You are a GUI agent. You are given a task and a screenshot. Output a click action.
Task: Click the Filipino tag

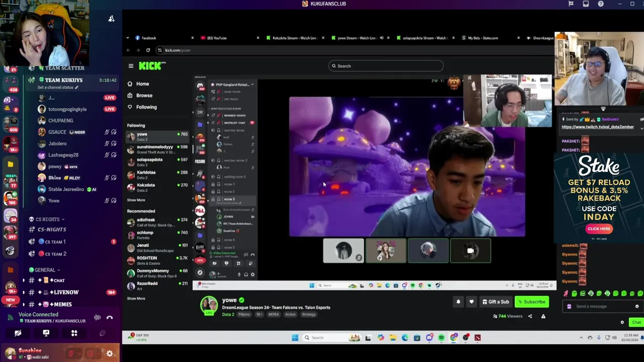coord(244,314)
